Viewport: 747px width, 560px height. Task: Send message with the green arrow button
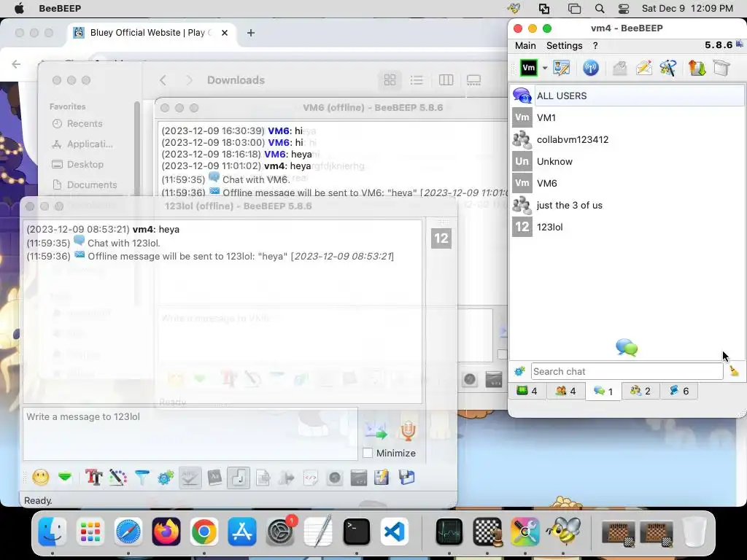(x=376, y=430)
